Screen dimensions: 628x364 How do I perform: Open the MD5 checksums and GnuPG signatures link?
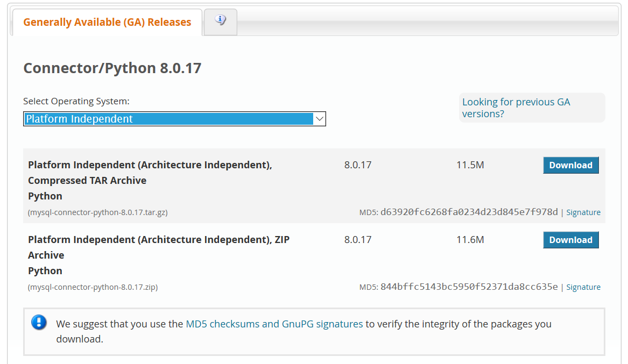click(274, 324)
